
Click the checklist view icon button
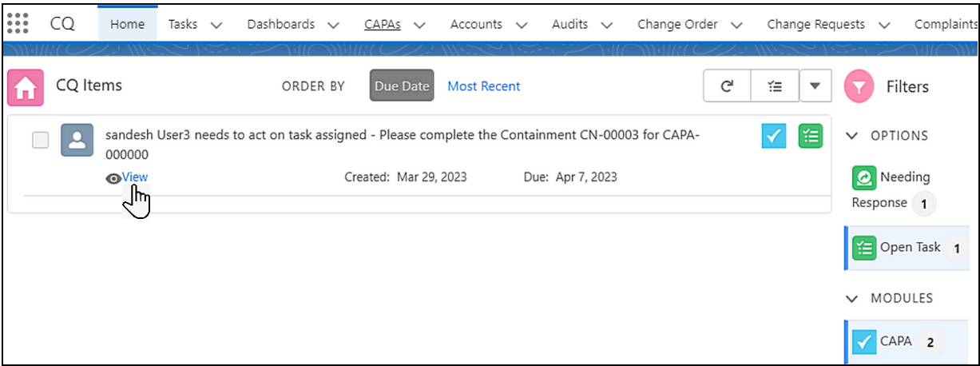point(774,86)
